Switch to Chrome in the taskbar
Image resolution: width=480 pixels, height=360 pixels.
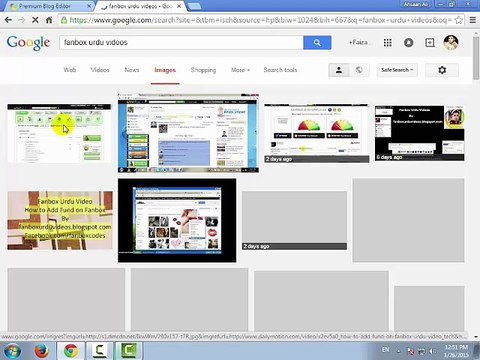pos(71,351)
